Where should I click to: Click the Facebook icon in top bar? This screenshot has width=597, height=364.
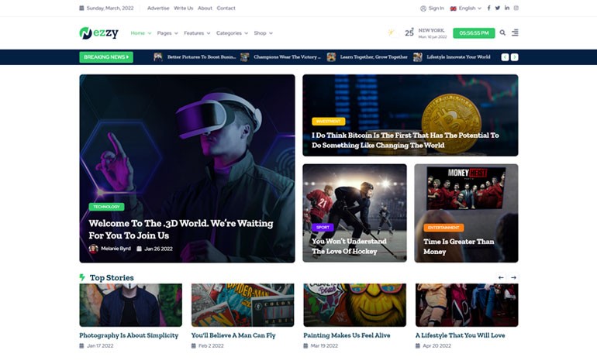(488, 8)
